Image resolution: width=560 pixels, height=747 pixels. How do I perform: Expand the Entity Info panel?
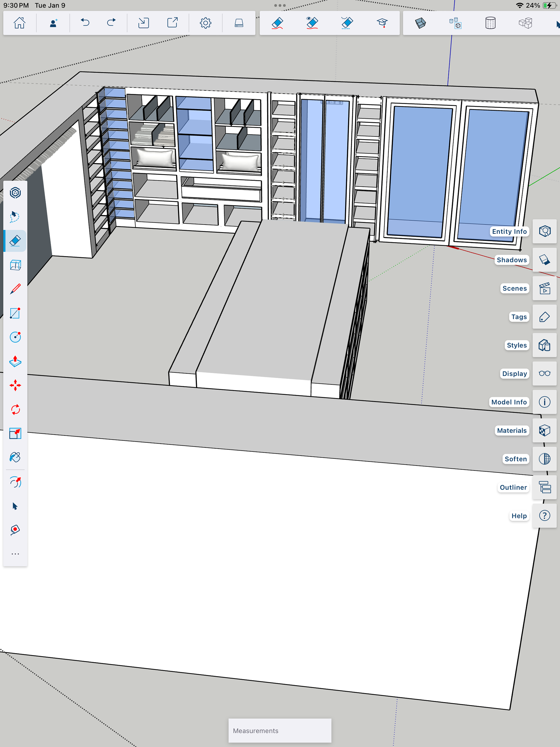click(x=545, y=231)
